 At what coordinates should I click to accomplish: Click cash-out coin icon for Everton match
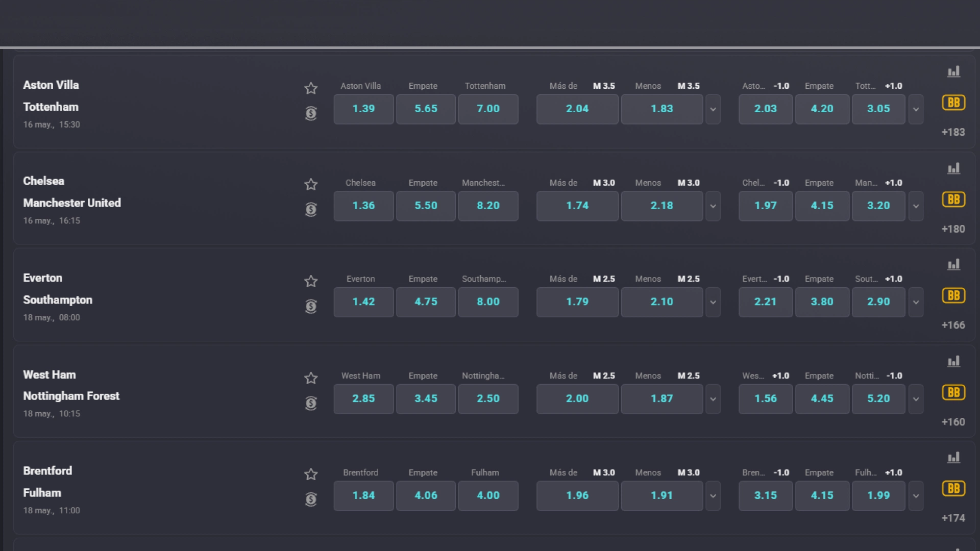click(311, 306)
